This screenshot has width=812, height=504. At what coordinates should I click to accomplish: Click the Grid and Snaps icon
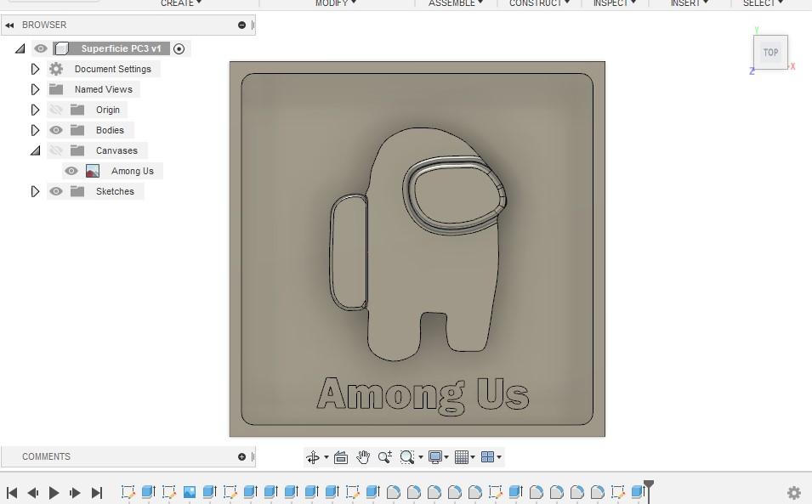tap(462, 457)
